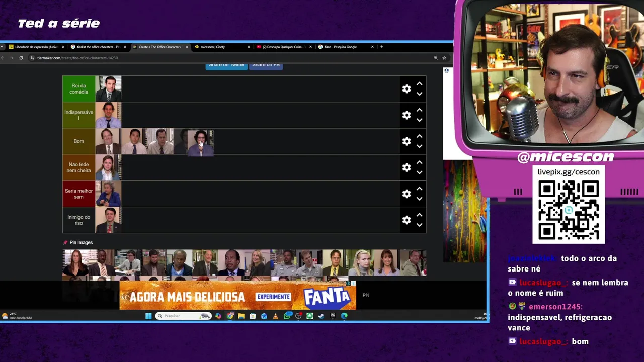Click Share on FB button
The image size is (644, 362).
(x=266, y=65)
